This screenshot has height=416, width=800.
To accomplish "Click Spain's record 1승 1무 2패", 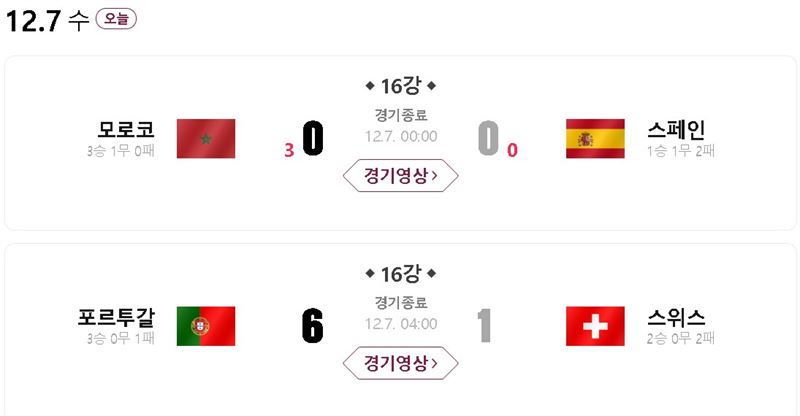I will pyautogui.click(x=681, y=151).
